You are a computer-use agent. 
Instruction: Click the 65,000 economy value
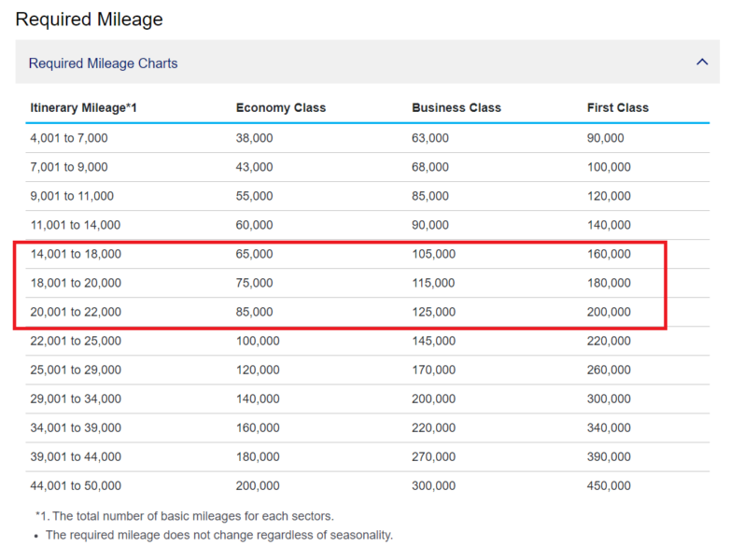[x=254, y=254]
